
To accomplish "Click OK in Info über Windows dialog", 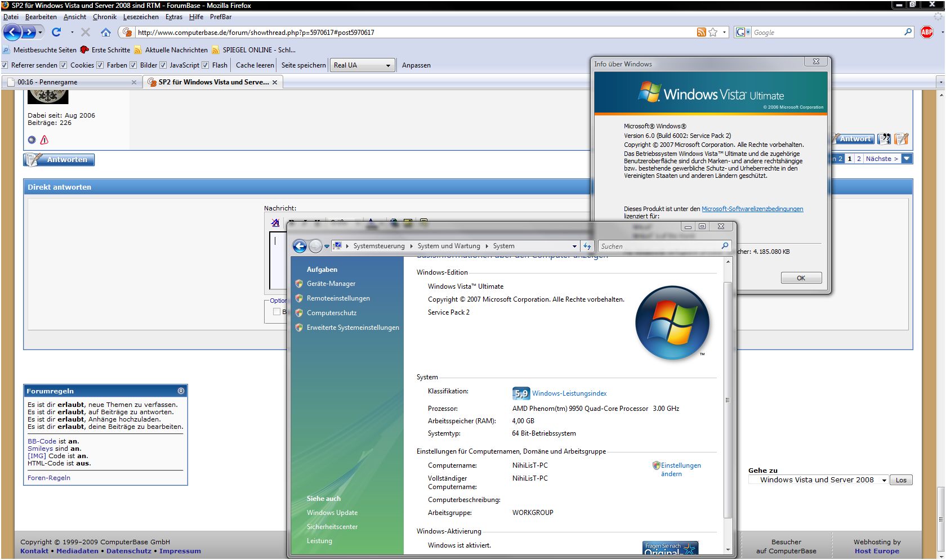I will pos(801,278).
